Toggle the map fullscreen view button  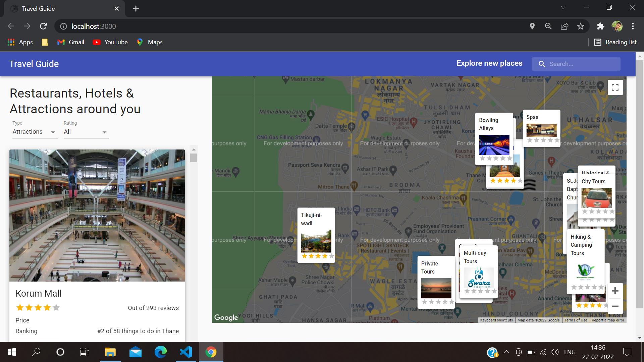click(615, 87)
